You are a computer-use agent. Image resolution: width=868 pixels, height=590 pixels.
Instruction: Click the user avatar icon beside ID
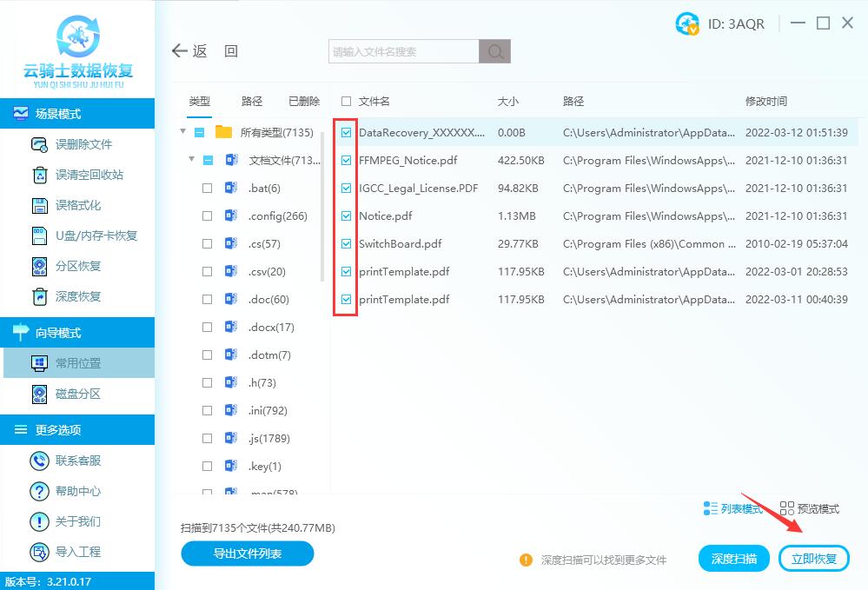[687, 23]
